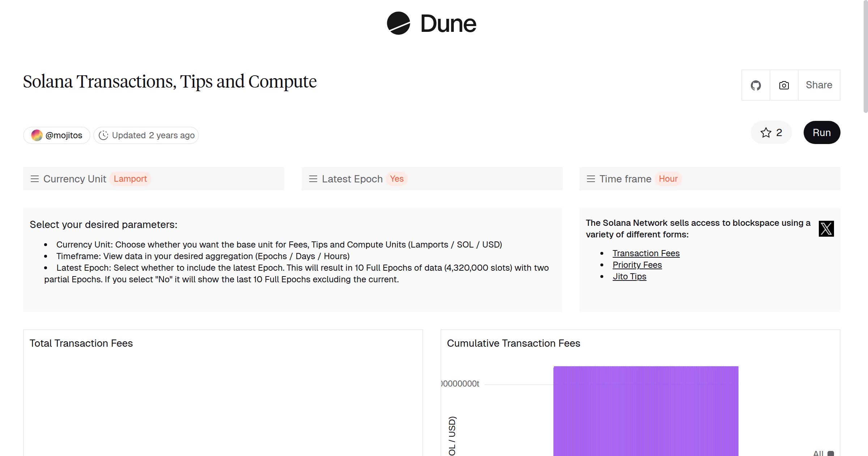Open the Transaction Fees link

[646, 253]
